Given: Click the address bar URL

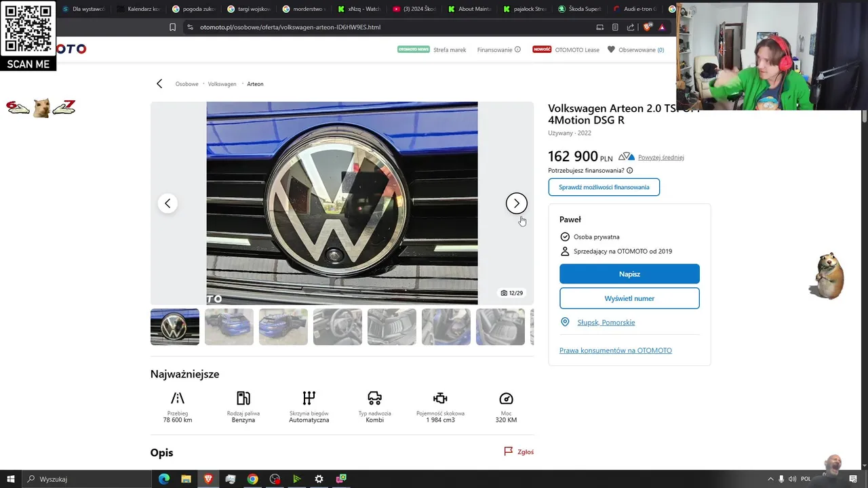Looking at the screenshot, I should tap(290, 27).
